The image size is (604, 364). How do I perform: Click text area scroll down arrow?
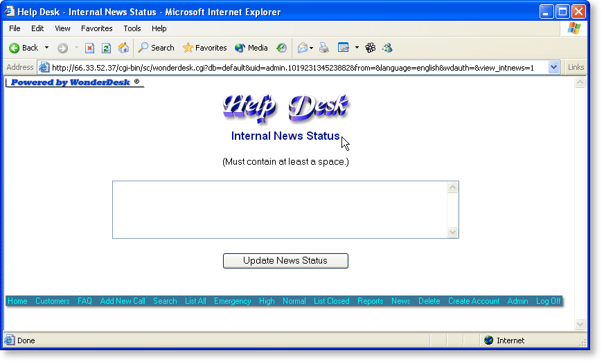(452, 232)
